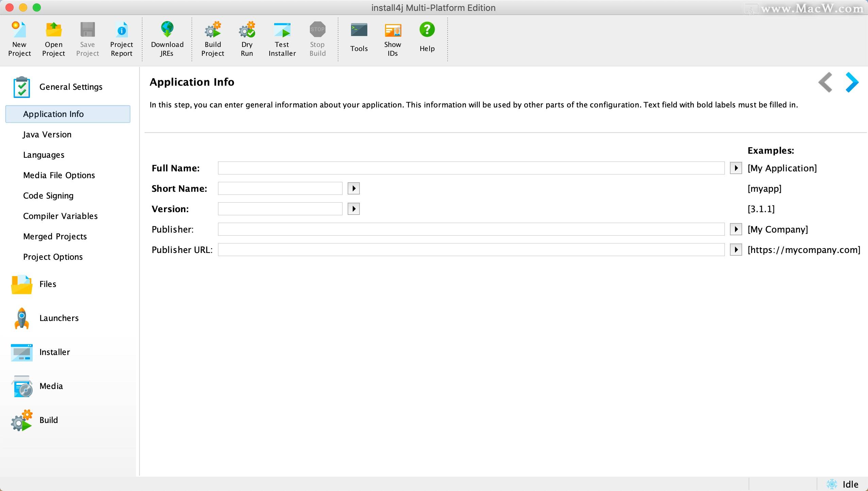The image size is (868, 491).
Task: Open variable menu arrow for Publisher URL
Action: [x=736, y=250]
